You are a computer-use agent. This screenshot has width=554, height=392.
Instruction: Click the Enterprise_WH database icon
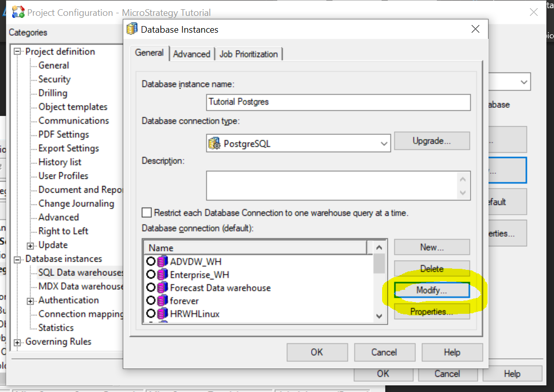162,274
